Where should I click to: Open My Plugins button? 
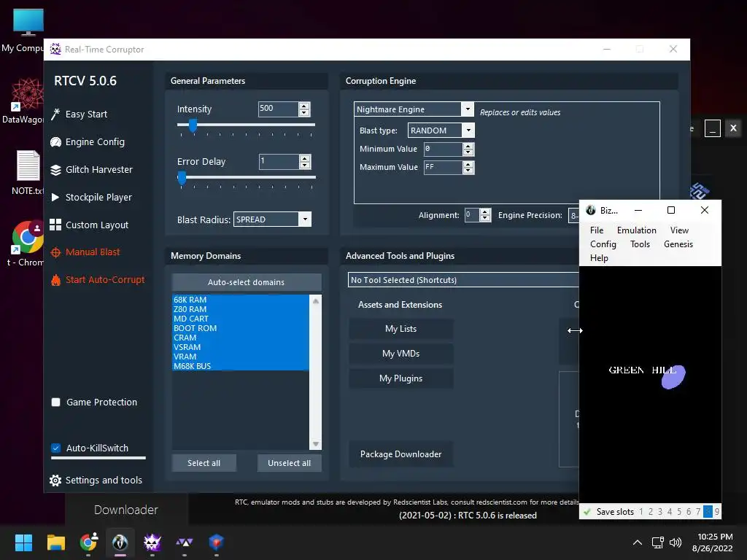click(401, 378)
